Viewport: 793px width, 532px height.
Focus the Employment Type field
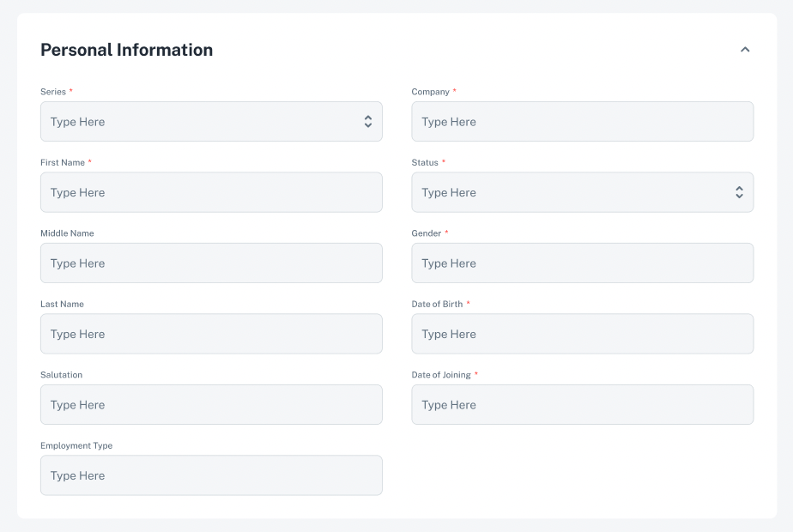coord(211,475)
